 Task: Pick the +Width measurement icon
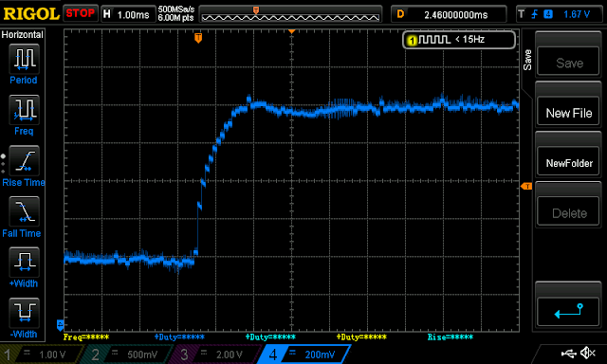tap(24, 263)
